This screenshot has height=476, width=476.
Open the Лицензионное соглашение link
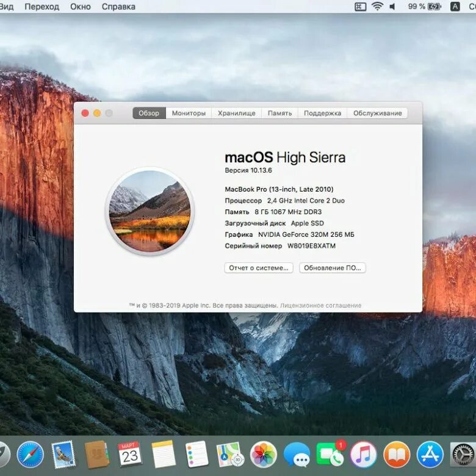click(x=320, y=305)
